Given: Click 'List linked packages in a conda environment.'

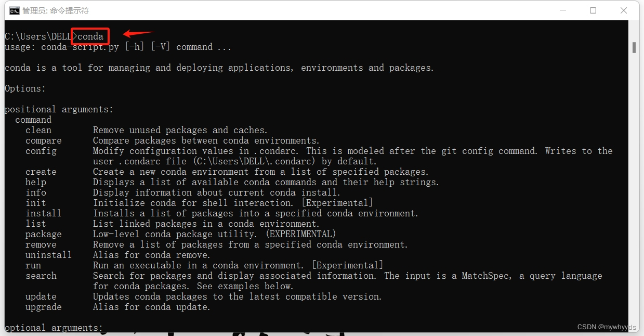Looking at the screenshot, I should pos(206,224).
